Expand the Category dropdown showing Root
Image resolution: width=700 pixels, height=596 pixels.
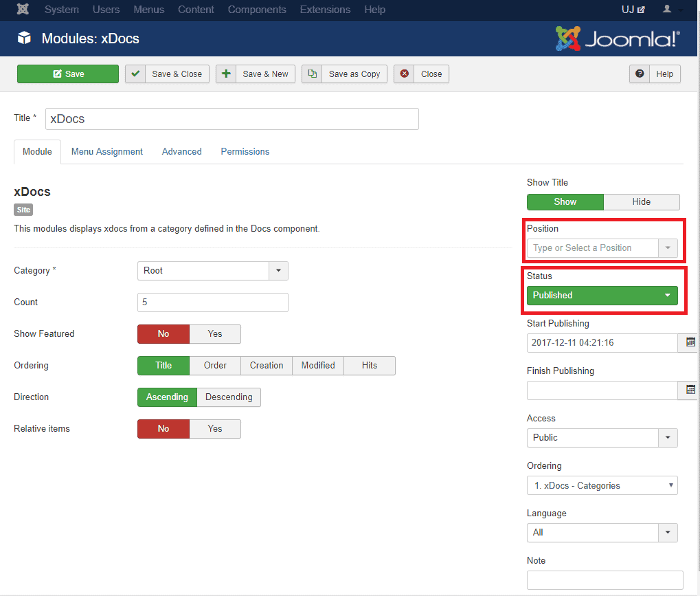[278, 271]
